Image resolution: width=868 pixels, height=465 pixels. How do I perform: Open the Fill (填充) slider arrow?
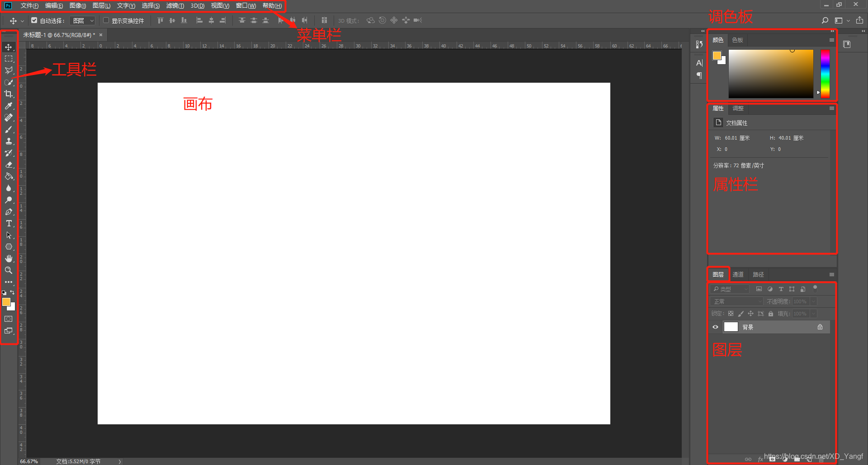813,314
